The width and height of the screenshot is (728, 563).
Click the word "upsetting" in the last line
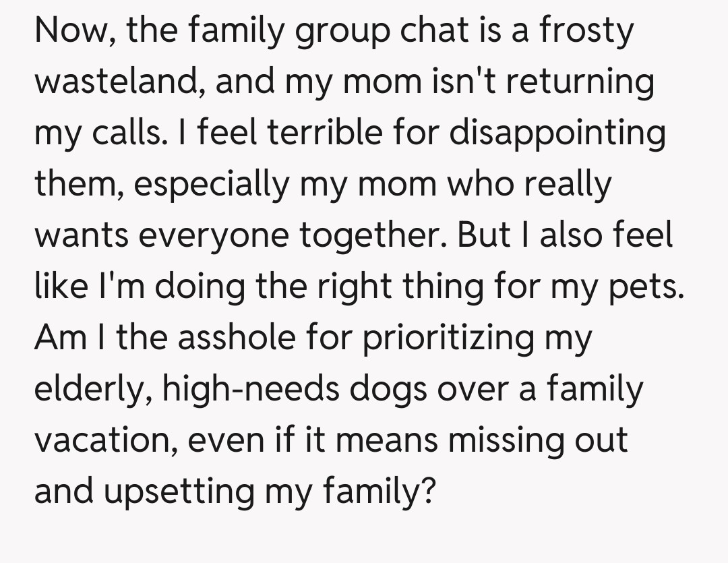pyautogui.click(x=177, y=492)
